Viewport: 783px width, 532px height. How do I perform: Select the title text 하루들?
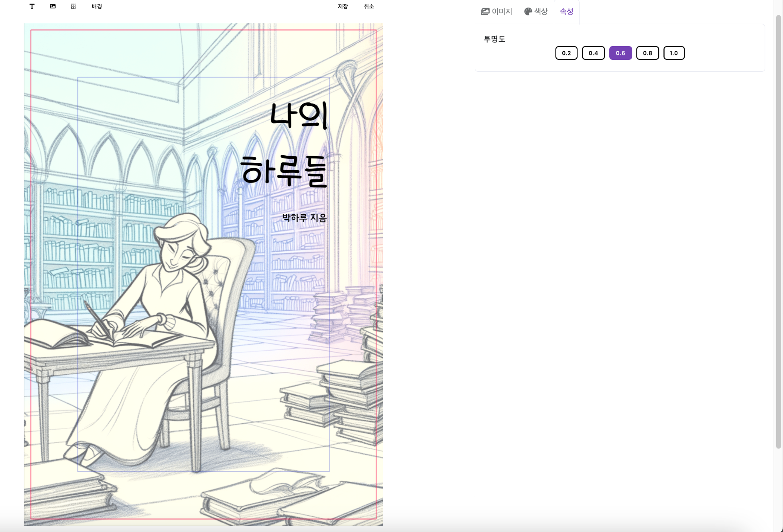[x=284, y=171]
